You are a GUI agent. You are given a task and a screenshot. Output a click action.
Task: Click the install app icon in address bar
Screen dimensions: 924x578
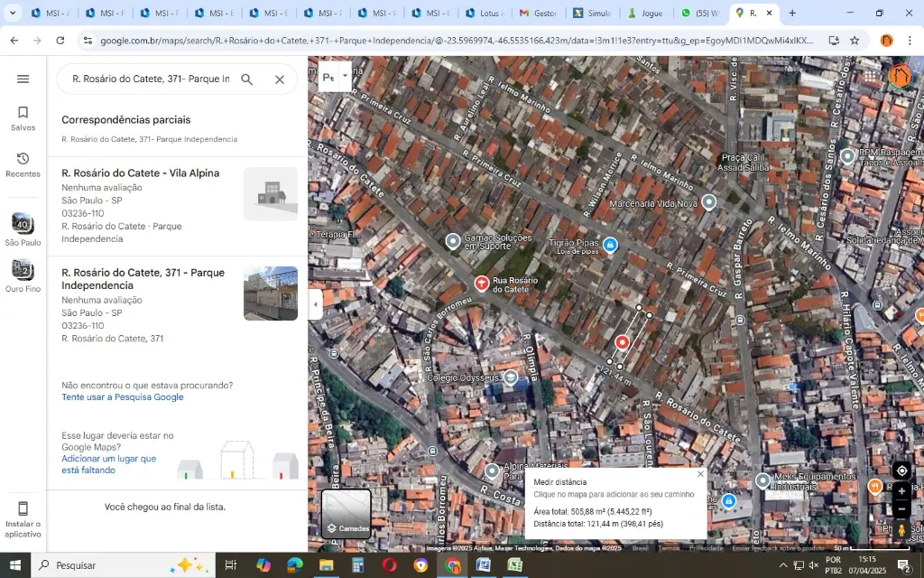coord(833,40)
